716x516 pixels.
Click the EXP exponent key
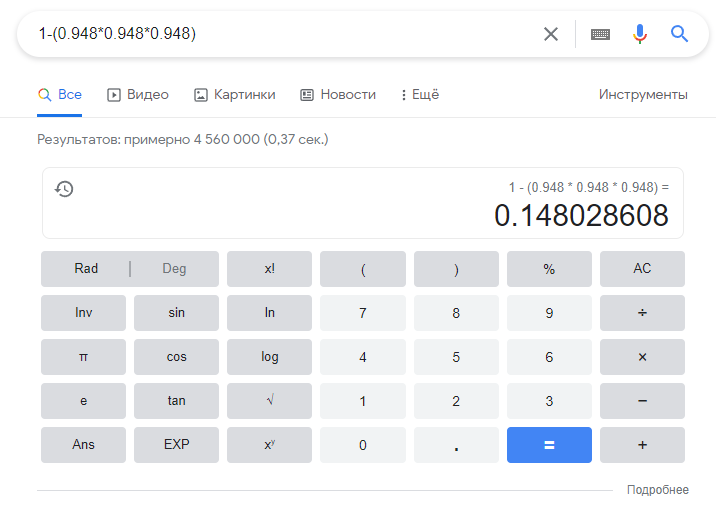click(176, 445)
